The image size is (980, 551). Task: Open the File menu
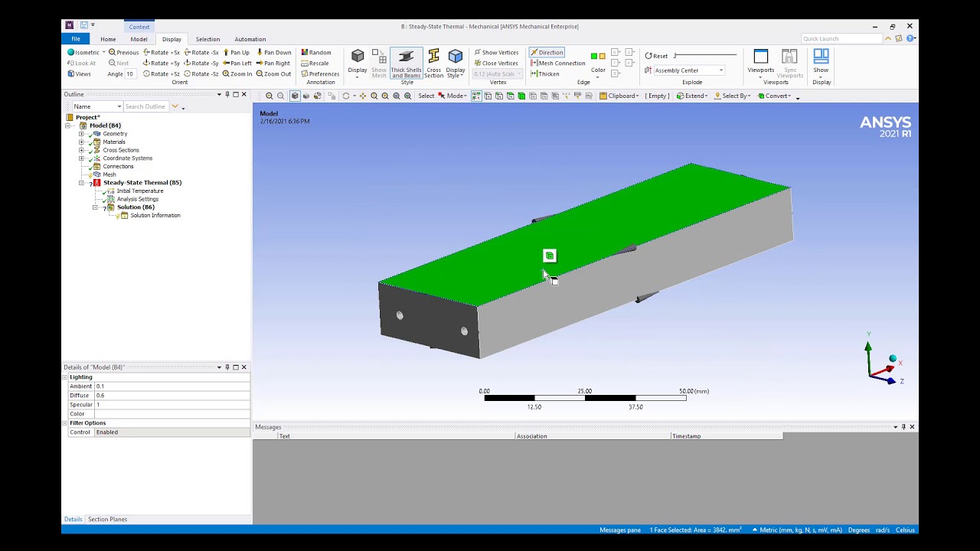pos(76,39)
